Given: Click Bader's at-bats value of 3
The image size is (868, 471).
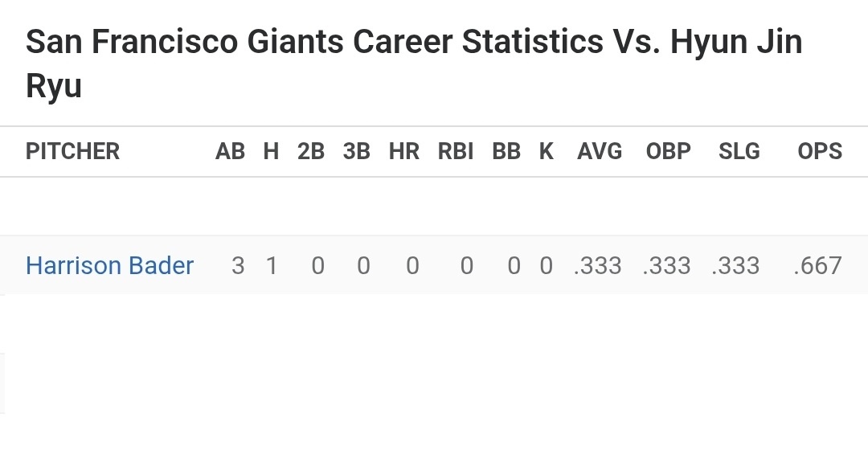Looking at the screenshot, I should point(237,266).
